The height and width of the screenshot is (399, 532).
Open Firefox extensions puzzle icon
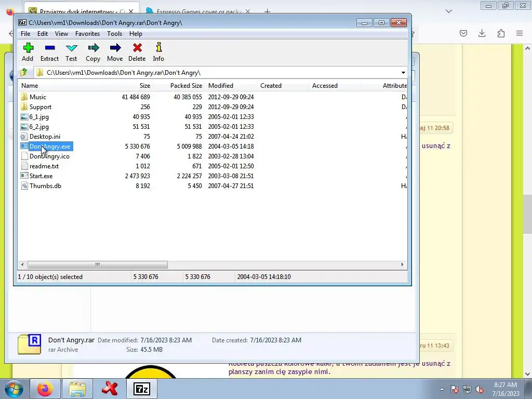[501, 33]
